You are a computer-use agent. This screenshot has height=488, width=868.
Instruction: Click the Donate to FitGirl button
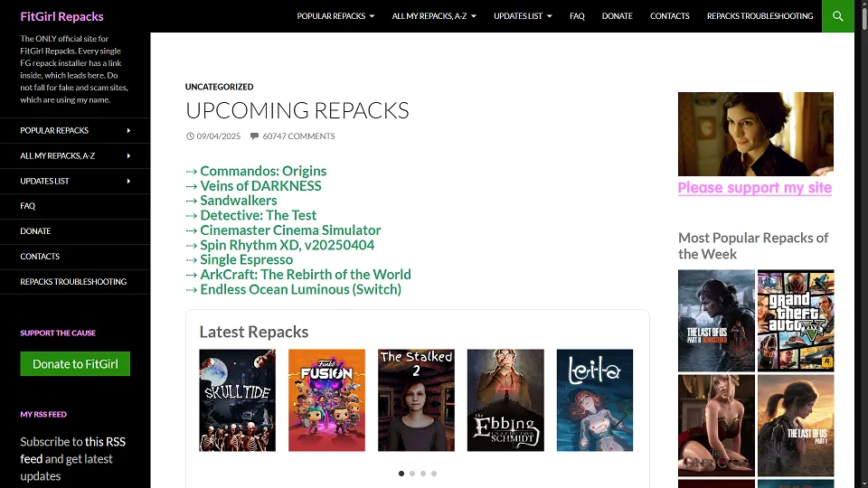[75, 364]
